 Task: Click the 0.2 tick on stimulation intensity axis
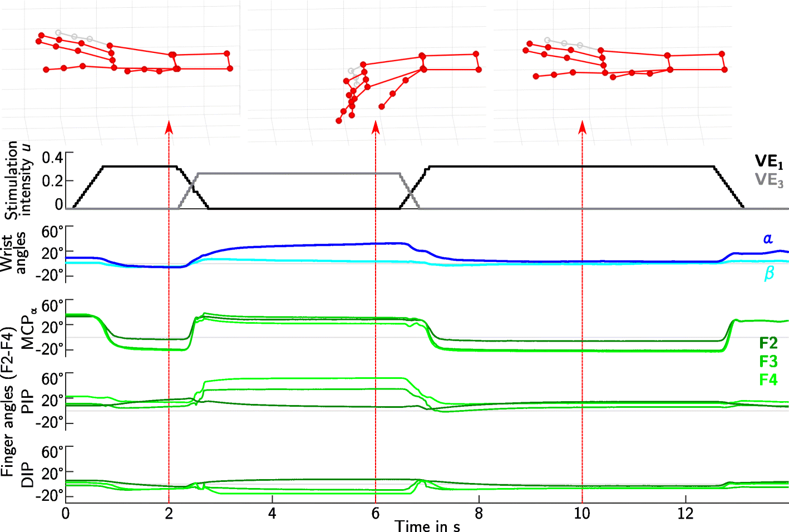pyautogui.click(x=52, y=181)
